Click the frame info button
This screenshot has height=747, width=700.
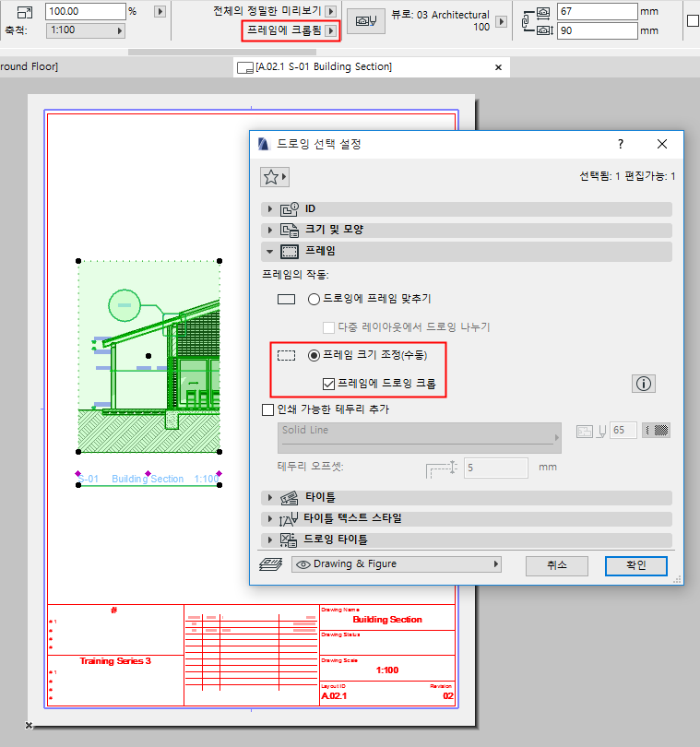click(x=644, y=384)
